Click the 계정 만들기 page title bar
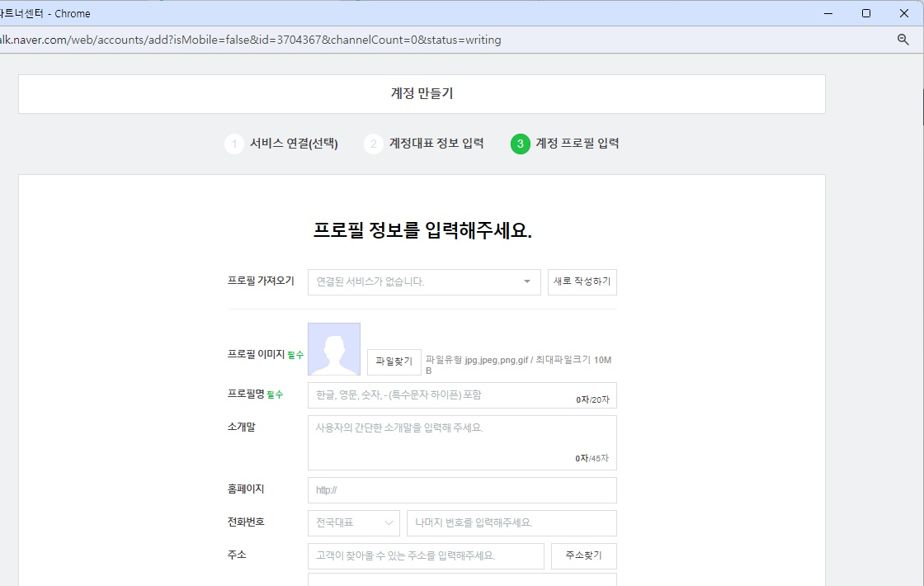The width and height of the screenshot is (924, 586). 422,93
